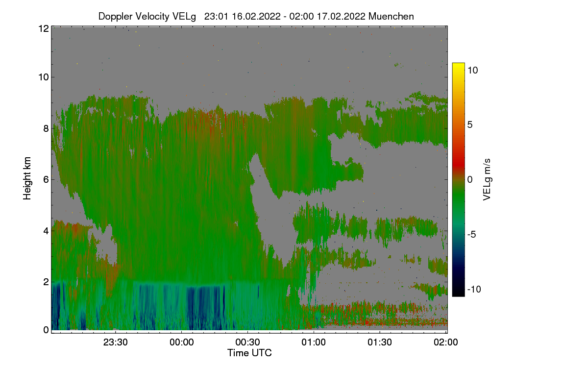
Task: Click the colorbar value label -10
Action: pyautogui.click(x=473, y=289)
